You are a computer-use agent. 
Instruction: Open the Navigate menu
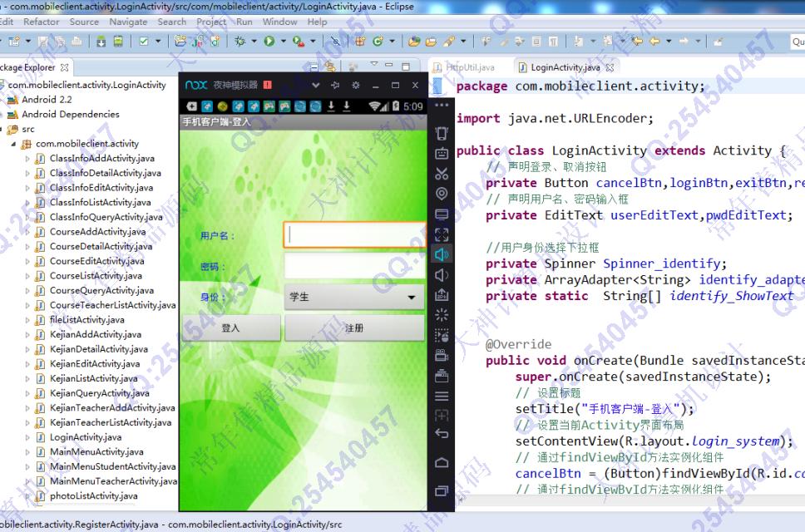128,22
